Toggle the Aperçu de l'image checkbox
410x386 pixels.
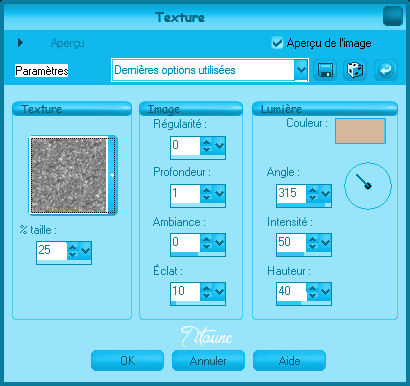[x=277, y=43]
